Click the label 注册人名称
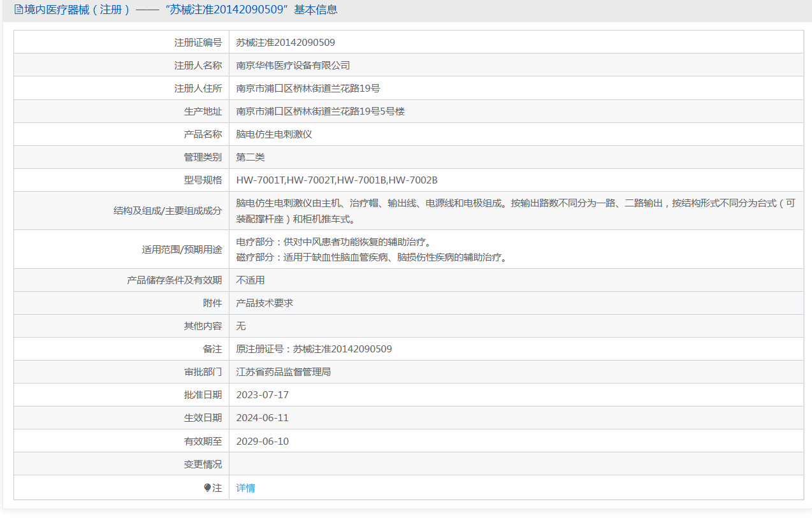The width and height of the screenshot is (812, 518). tap(198, 66)
